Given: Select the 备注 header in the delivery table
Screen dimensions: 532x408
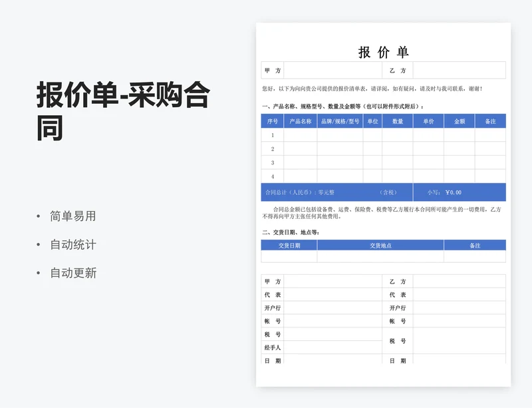Looking at the screenshot, I should 475,246.
